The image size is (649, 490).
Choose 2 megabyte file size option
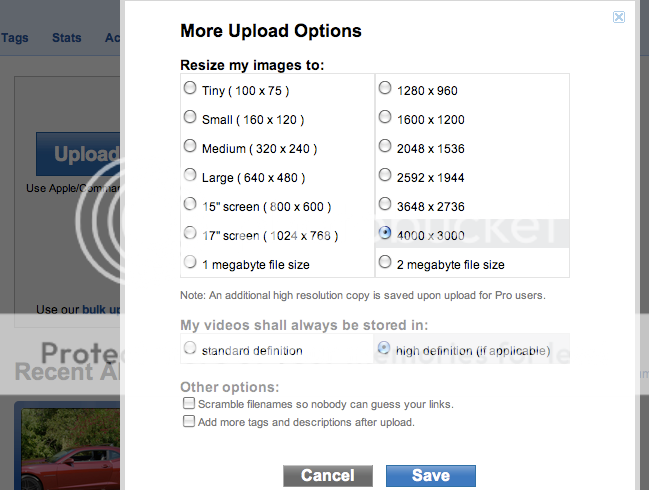[385, 263]
